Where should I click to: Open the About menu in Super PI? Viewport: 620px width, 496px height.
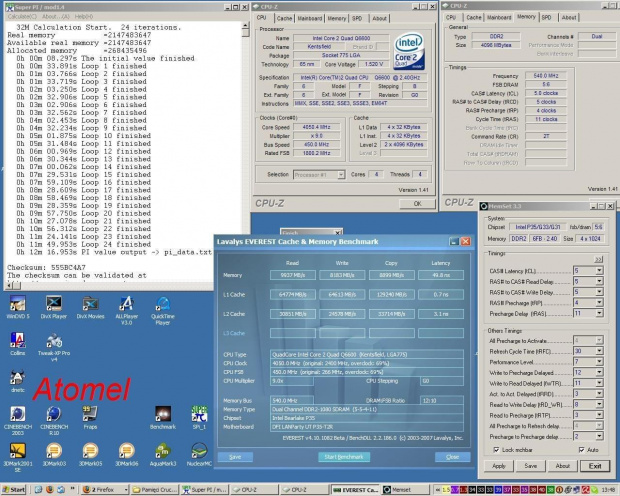[56, 17]
